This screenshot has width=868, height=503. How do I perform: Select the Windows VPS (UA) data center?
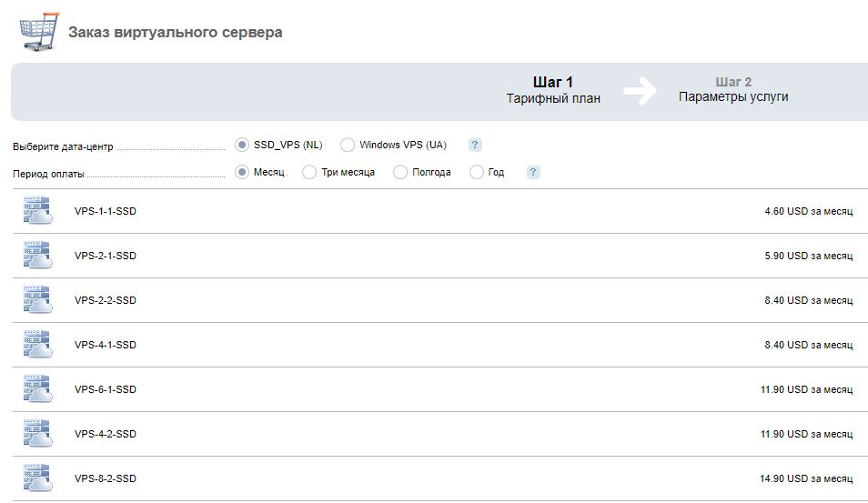coord(347,145)
